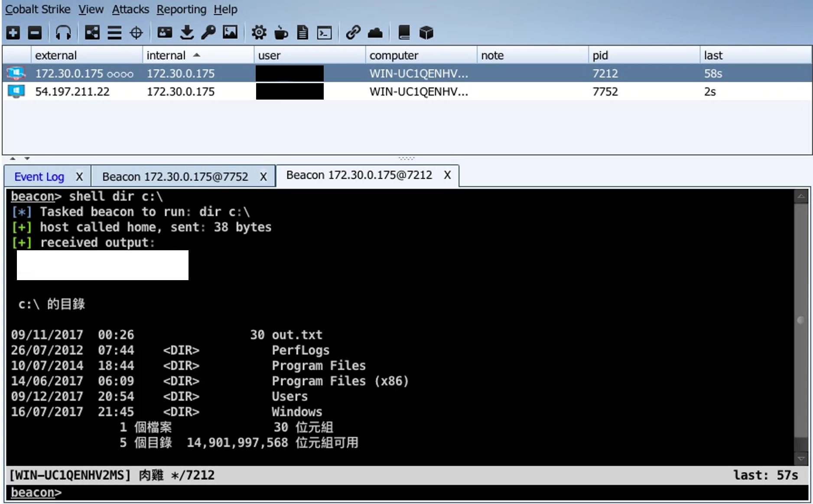The width and height of the screenshot is (813, 504).
Task: Select the beacon row with external 54.197.211.22
Action: click(72, 92)
